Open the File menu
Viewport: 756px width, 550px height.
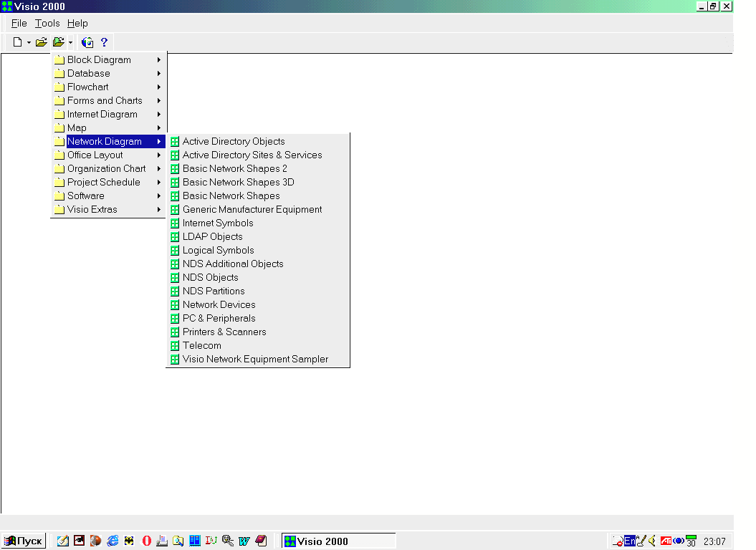(19, 23)
